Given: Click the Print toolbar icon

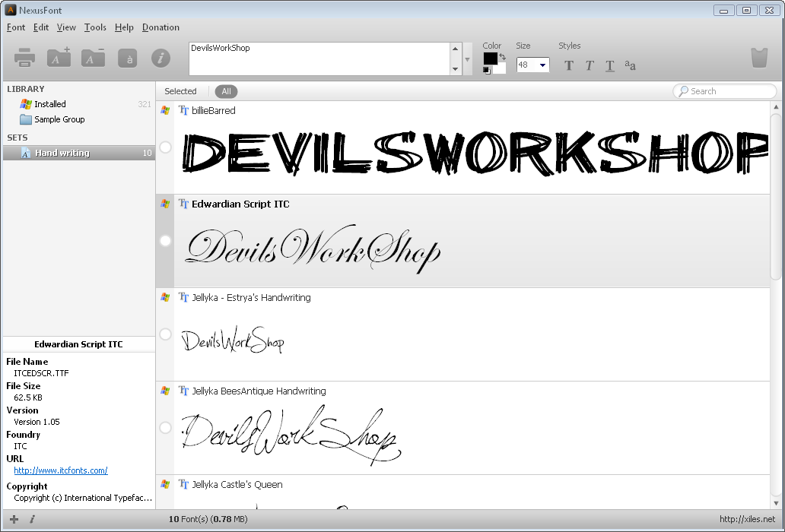Looking at the screenshot, I should click(24, 58).
